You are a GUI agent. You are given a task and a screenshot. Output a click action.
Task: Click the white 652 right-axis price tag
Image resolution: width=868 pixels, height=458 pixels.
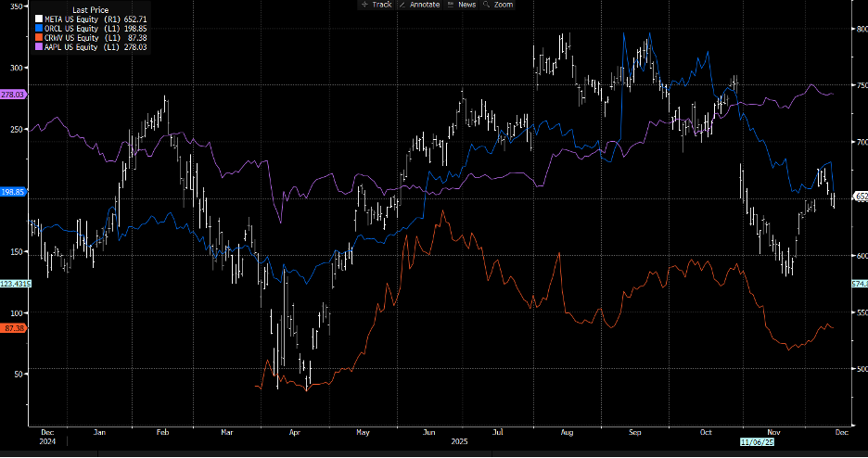coord(860,197)
